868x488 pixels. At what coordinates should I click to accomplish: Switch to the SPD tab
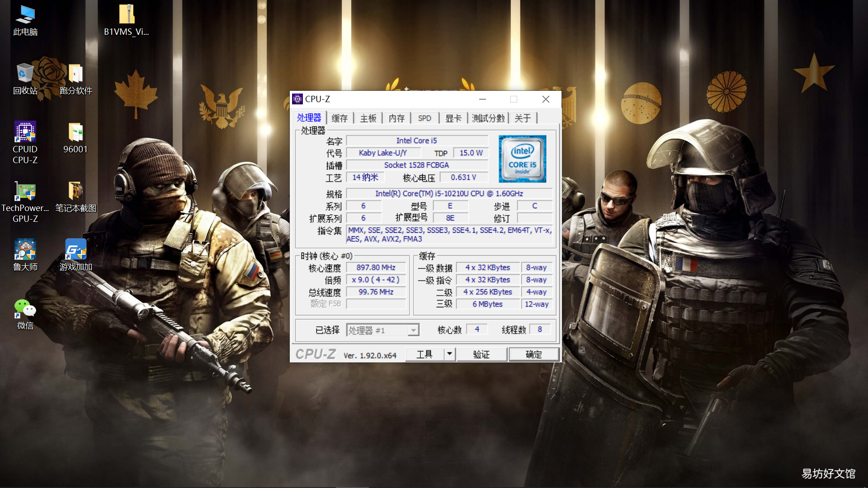click(x=425, y=118)
